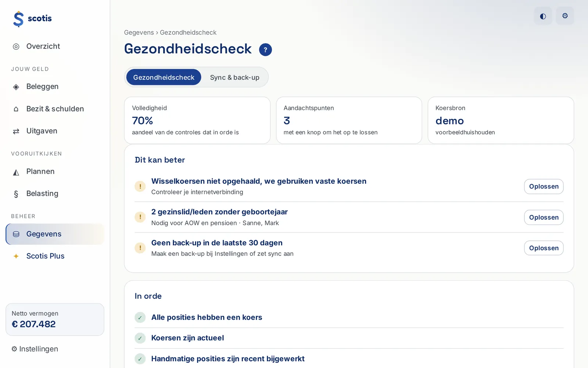Image resolution: width=588 pixels, height=368 pixels.
Task: Click warning icon for Geen back-up
Action: [140, 248]
